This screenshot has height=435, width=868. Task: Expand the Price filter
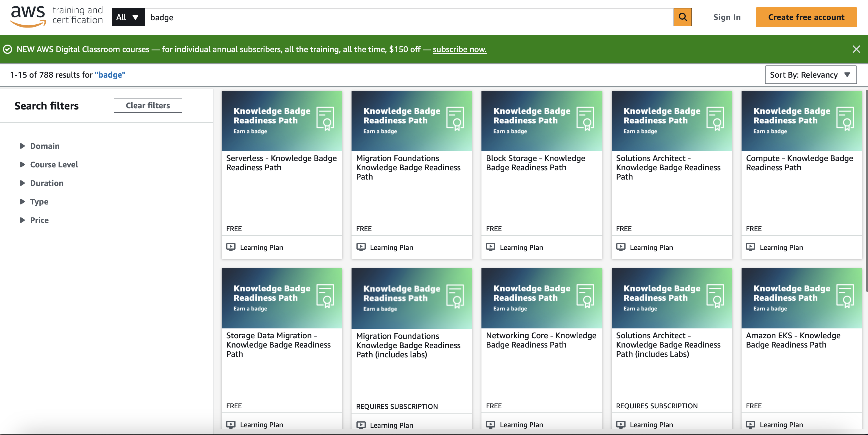(34, 220)
